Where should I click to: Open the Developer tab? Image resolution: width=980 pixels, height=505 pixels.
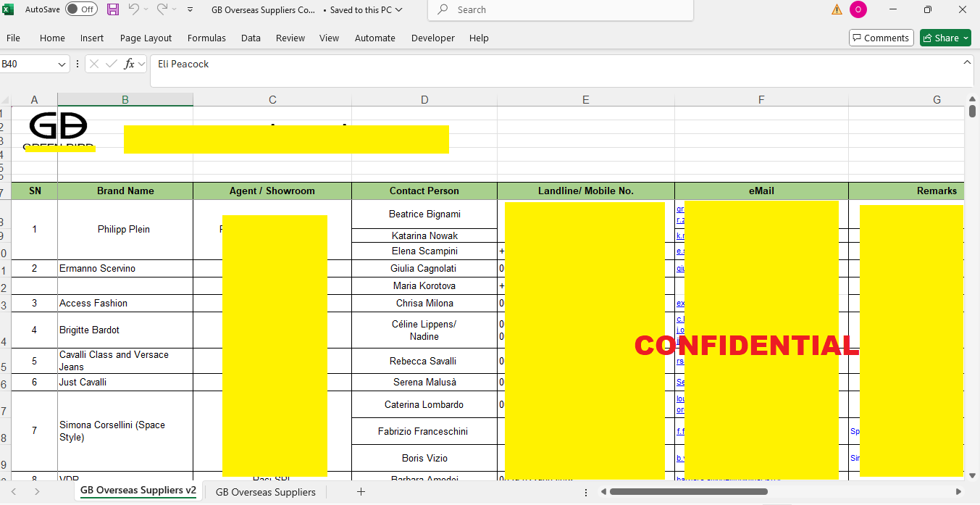(433, 38)
